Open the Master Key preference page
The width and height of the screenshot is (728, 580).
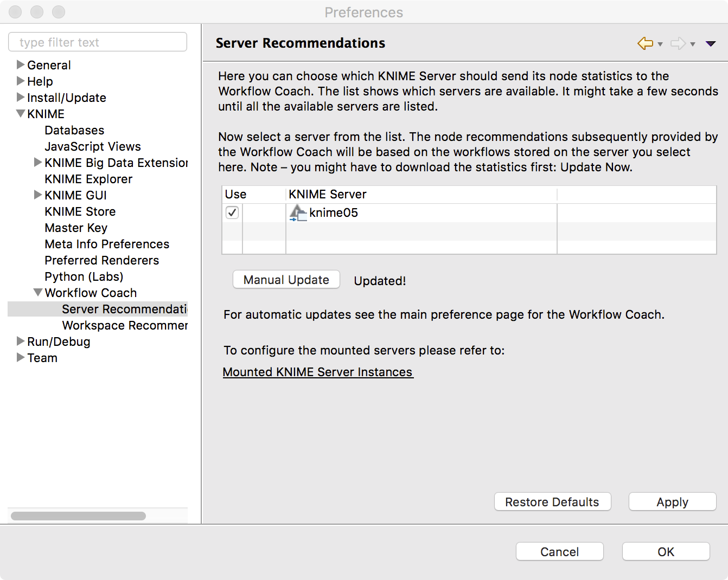76,228
